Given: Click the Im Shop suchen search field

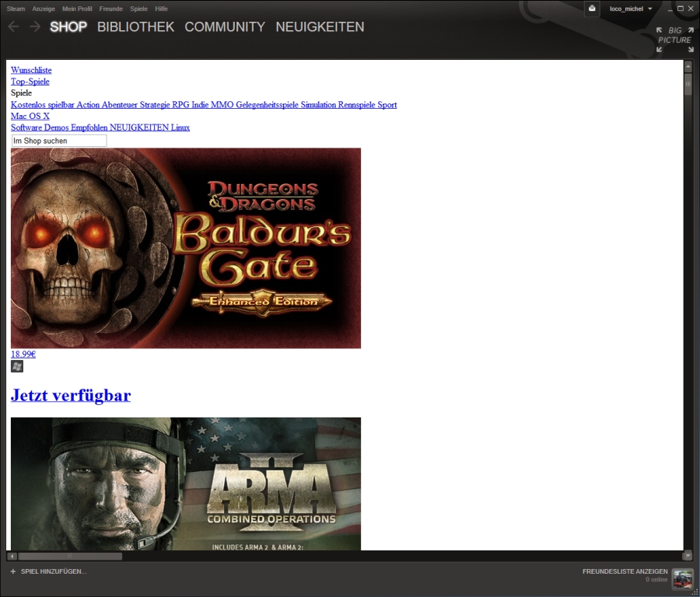Looking at the screenshot, I should coord(59,141).
